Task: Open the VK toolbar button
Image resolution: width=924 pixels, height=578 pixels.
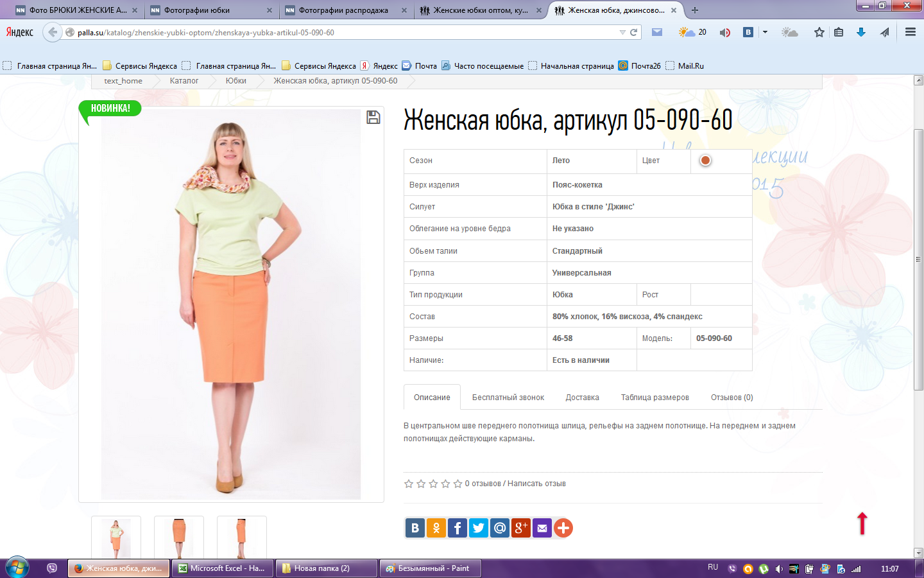Action: tap(748, 32)
